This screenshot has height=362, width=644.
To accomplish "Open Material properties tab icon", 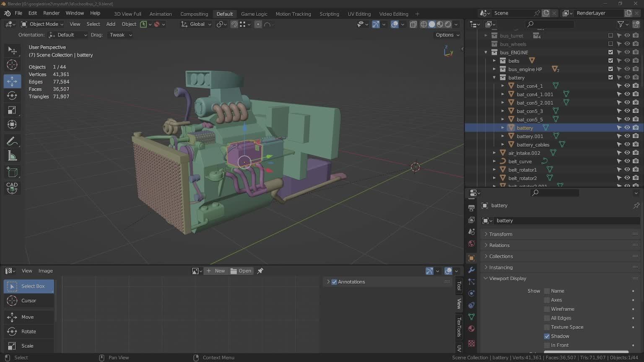I will click(471, 328).
